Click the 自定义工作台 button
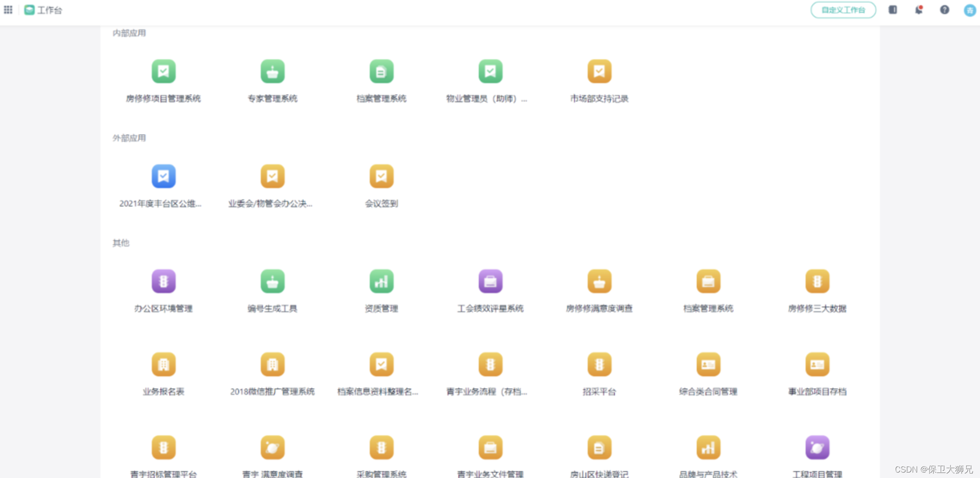Viewport: 980px width, 478px height. [x=843, y=10]
